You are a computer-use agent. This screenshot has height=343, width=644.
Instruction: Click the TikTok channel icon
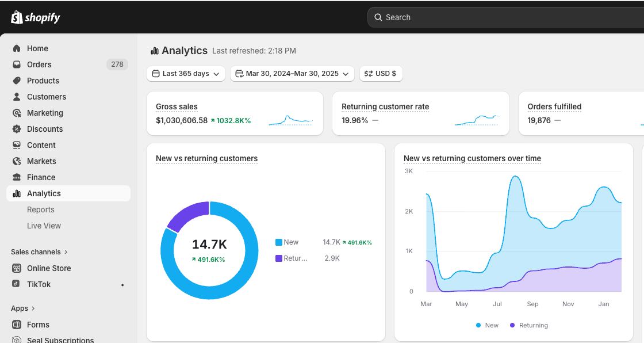tap(16, 283)
